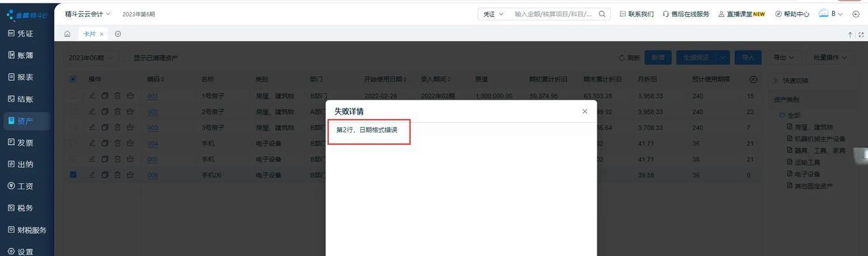
Task: Toggle the checkbox for row 001
Action: pyautogui.click(x=73, y=95)
